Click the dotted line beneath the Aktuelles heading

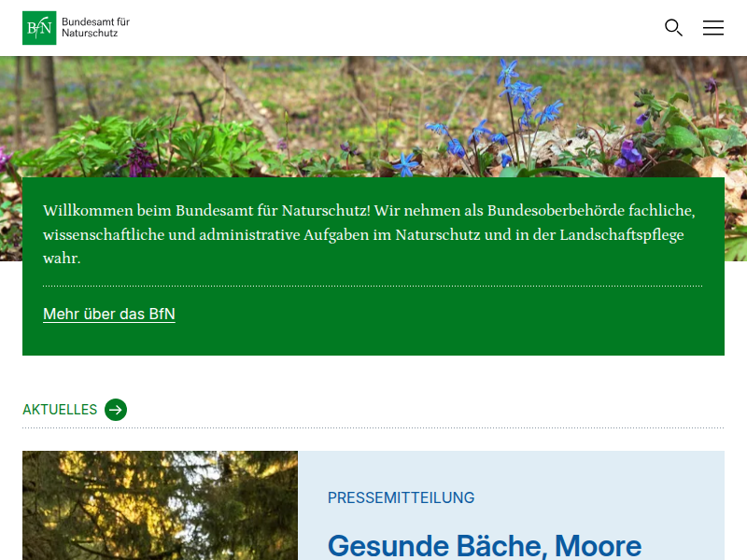[372, 428]
